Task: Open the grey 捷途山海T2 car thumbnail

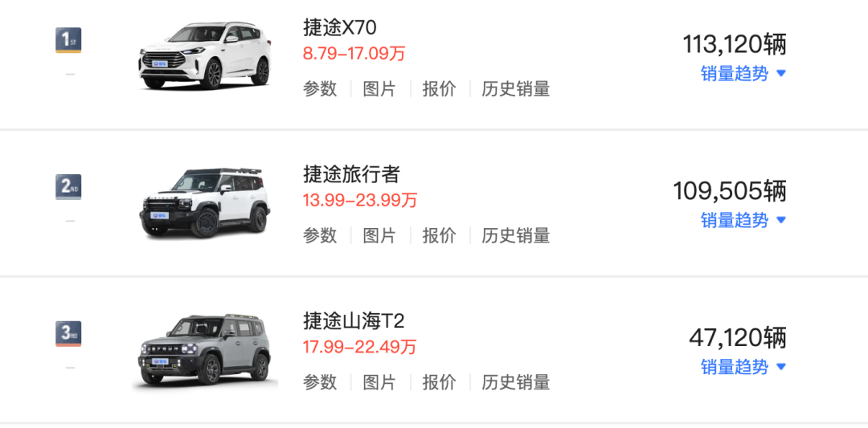Action: pyautogui.click(x=205, y=350)
